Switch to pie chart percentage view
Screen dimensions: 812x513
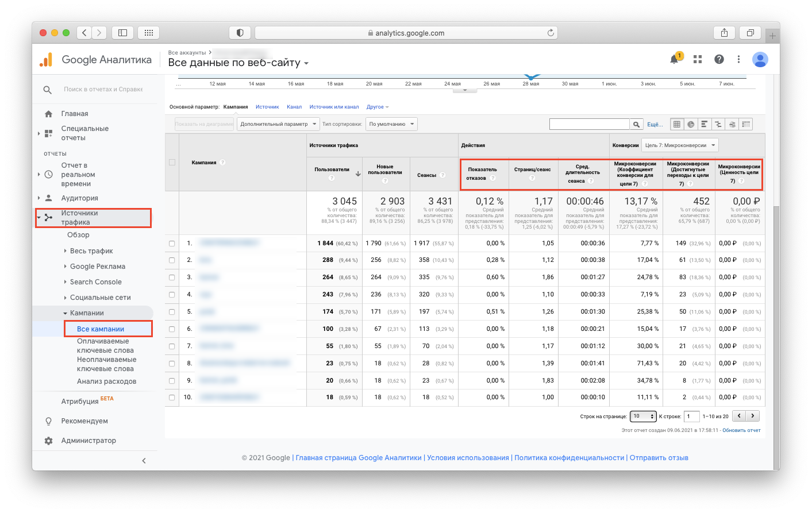[x=691, y=124]
